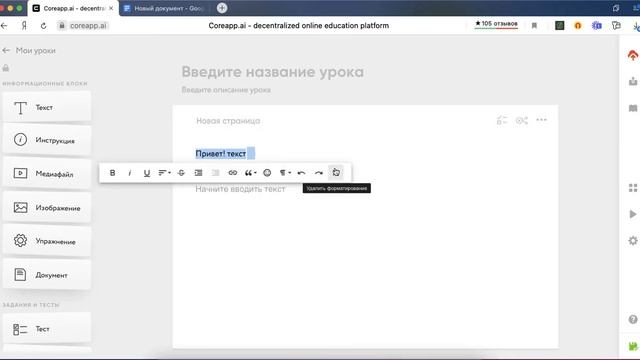Click the coreapp.ai address field

click(x=83, y=26)
